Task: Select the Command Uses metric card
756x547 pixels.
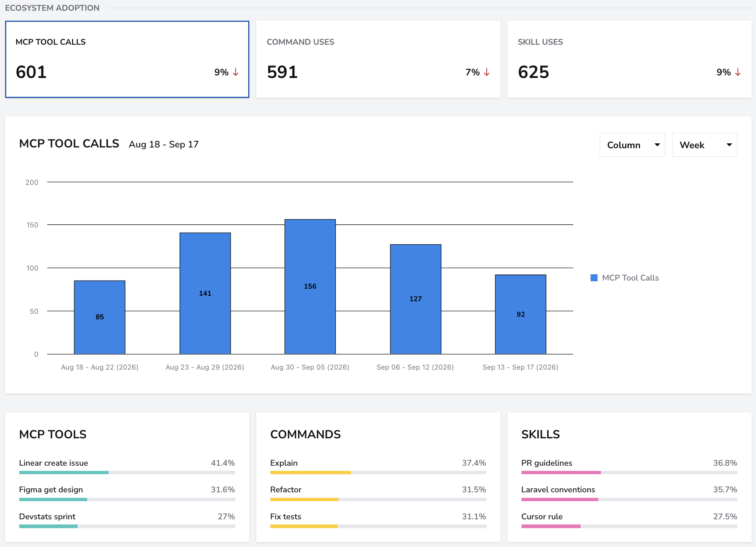Action: pyautogui.click(x=378, y=59)
